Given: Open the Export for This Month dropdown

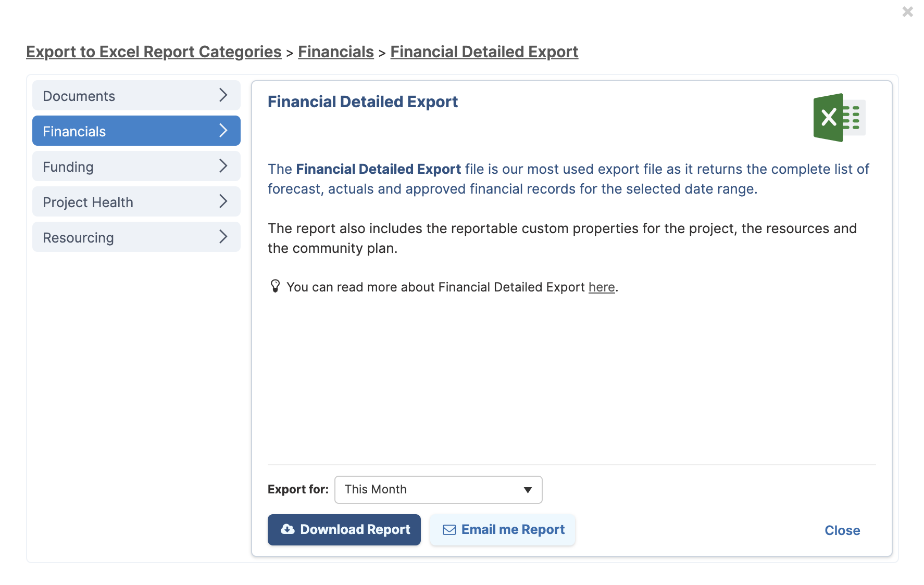Looking at the screenshot, I should (x=438, y=489).
